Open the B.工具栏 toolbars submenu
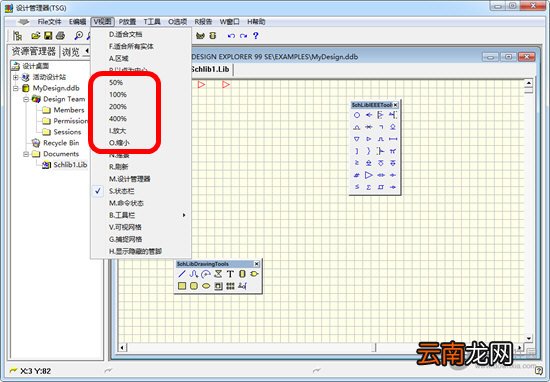This screenshot has height=382, width=550. (140, 215)
